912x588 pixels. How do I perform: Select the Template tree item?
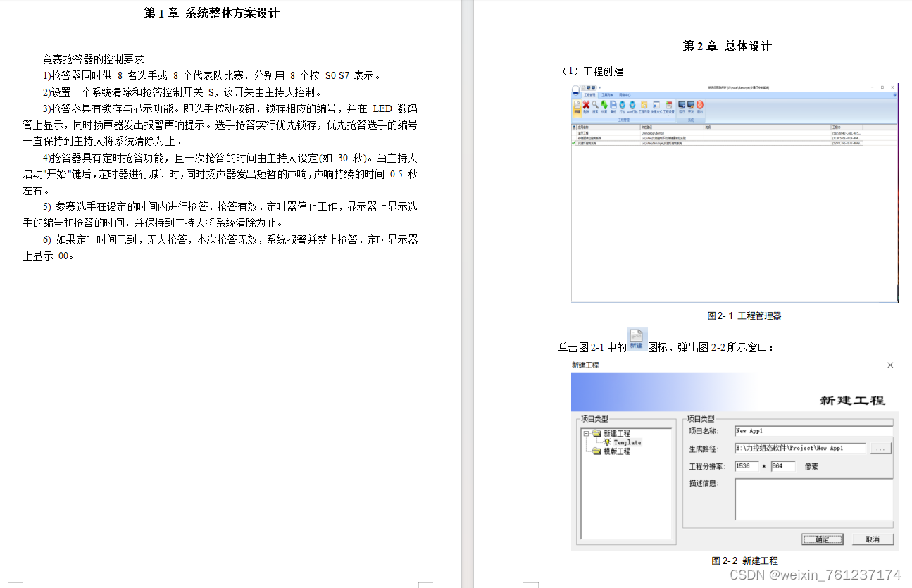627,442
